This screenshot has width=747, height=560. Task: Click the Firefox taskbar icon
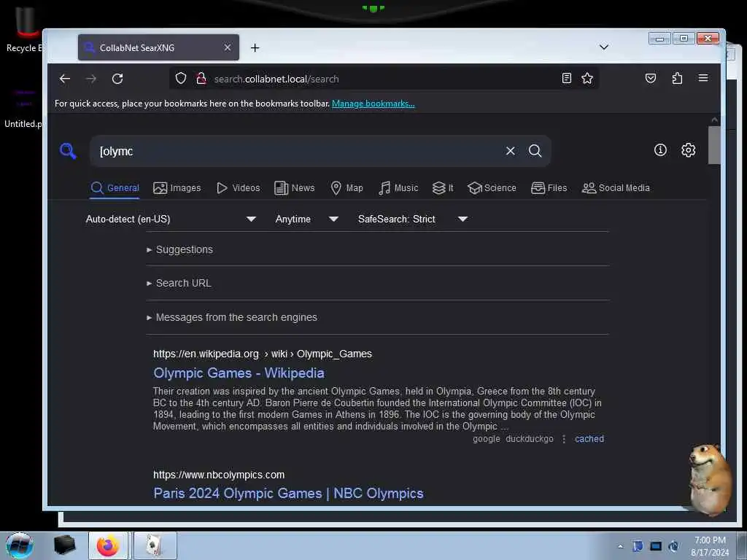pyautogui.click(x=108, y=545)
